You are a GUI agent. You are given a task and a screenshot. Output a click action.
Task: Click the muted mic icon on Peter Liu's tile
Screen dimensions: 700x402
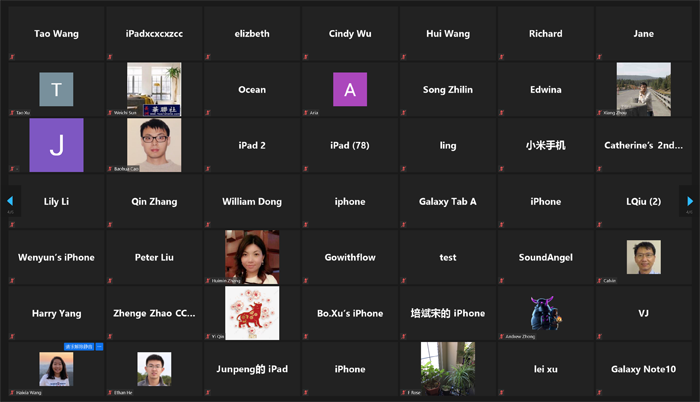(110, 281)
